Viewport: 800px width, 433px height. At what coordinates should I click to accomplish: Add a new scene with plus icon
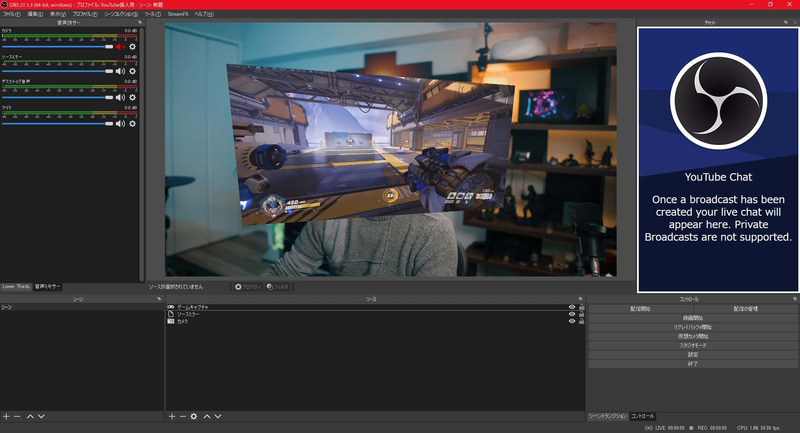(6, 417)
